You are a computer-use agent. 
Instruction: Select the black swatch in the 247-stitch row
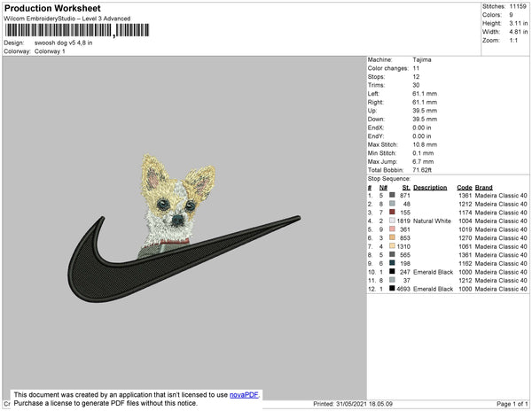point(392,271)
